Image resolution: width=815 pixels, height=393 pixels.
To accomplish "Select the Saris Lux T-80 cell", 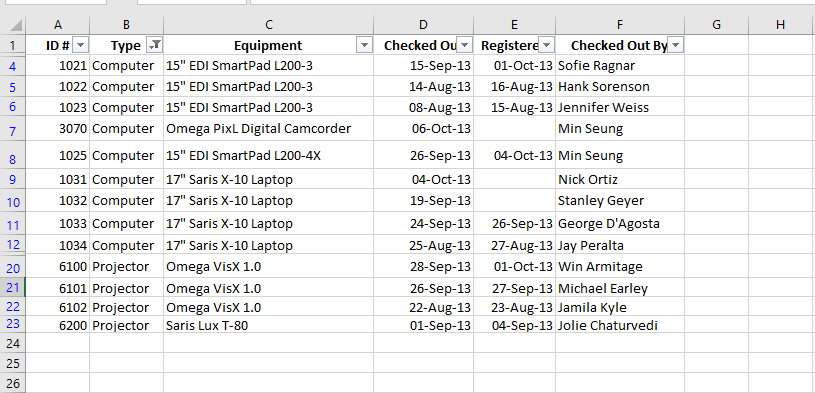I will coord(268,325).
